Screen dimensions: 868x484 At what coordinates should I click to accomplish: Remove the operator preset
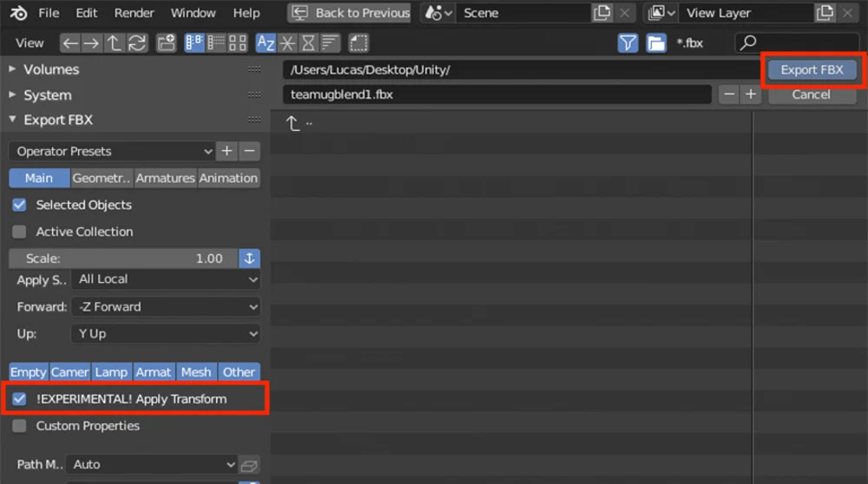[250, 151]
